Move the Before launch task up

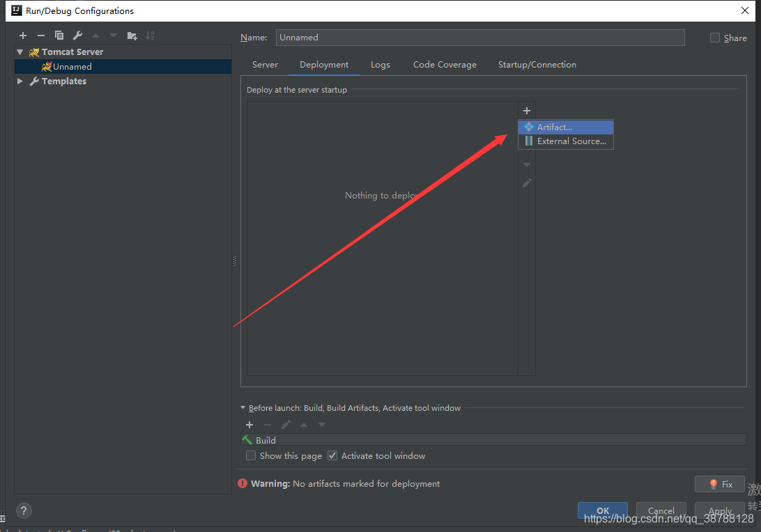(304, 425)
